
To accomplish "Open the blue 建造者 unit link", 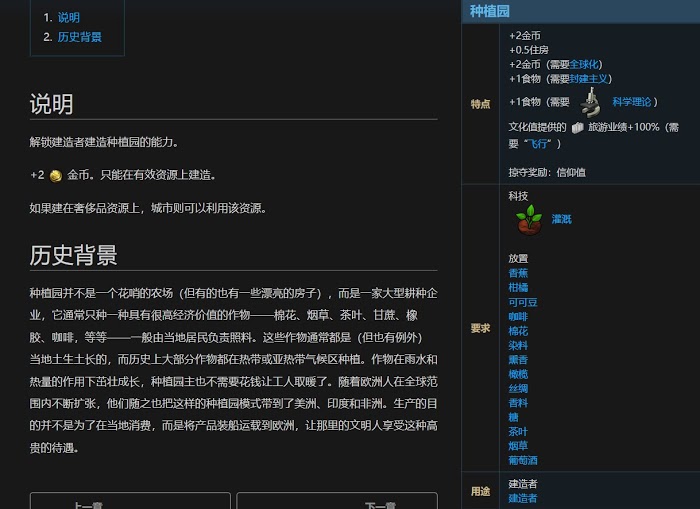I will pyautogui.click(x=523, y=498).
